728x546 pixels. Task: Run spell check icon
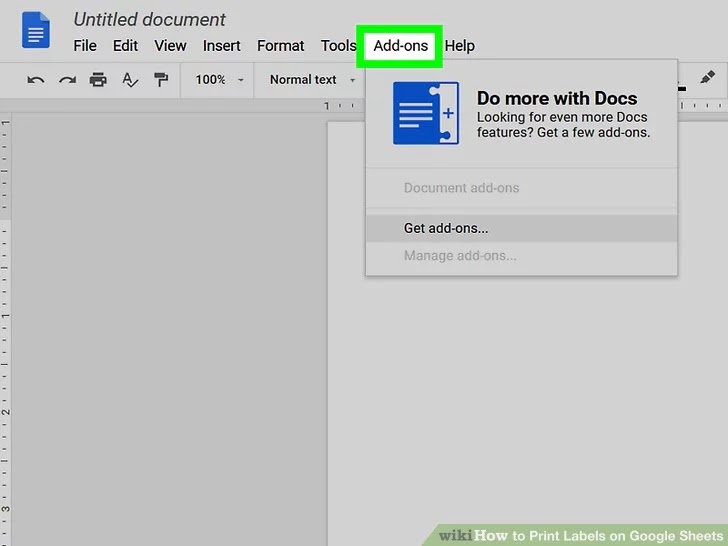click(x=130, y=80)
